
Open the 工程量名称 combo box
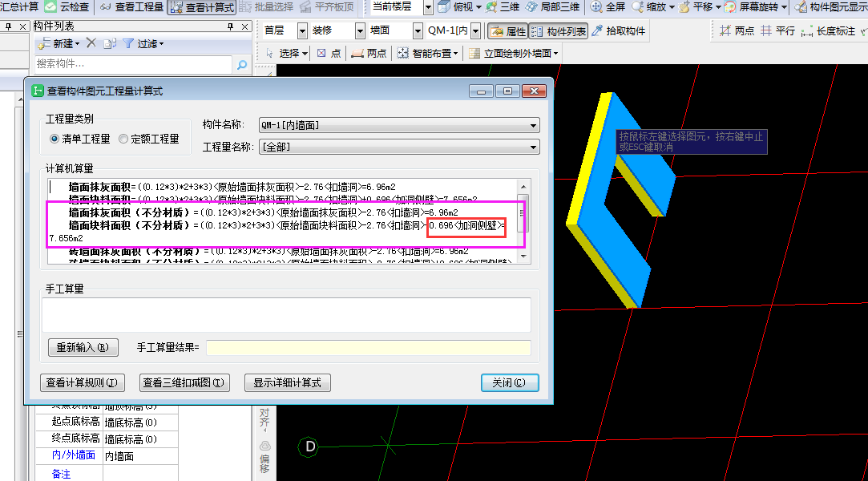coord(399,148)
